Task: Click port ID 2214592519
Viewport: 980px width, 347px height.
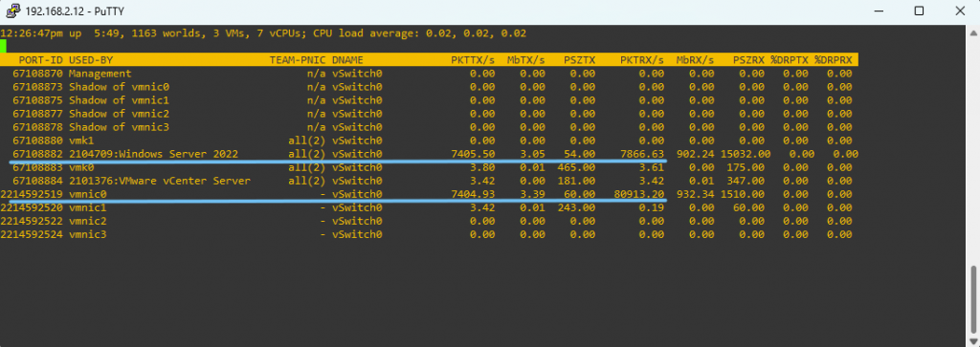Action: coord(32,194)
